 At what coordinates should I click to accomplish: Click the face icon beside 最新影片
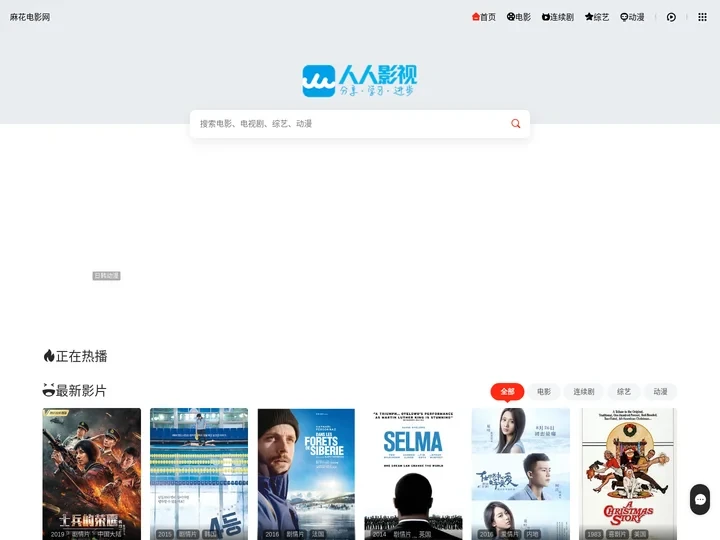click(49, 390)
